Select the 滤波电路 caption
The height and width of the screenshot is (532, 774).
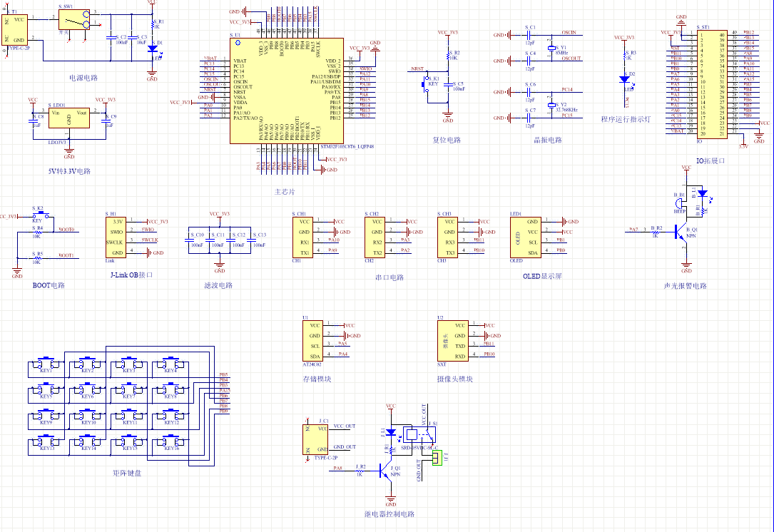[x=218, y=285]
